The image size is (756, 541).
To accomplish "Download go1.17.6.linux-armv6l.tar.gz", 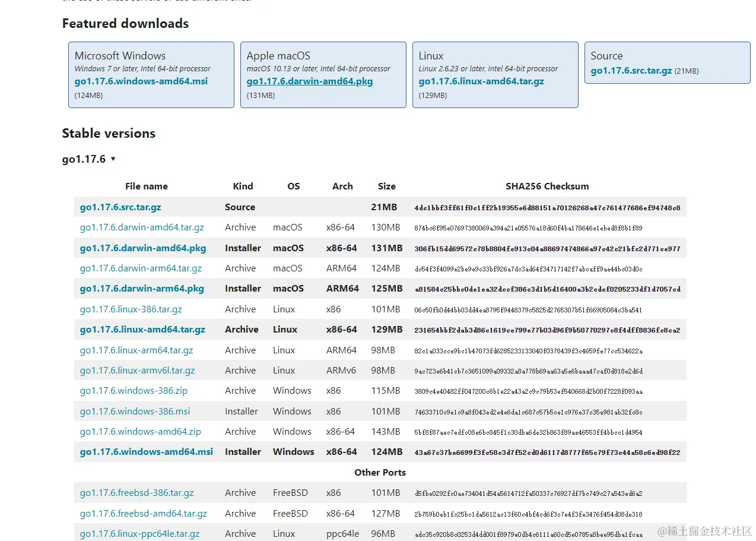I will pos(138,371).
